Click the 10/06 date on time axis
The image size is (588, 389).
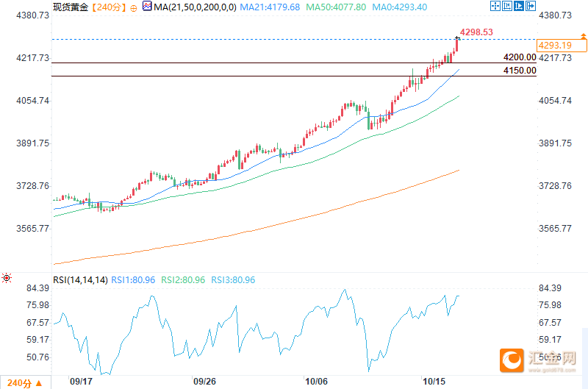pos(316,382)
